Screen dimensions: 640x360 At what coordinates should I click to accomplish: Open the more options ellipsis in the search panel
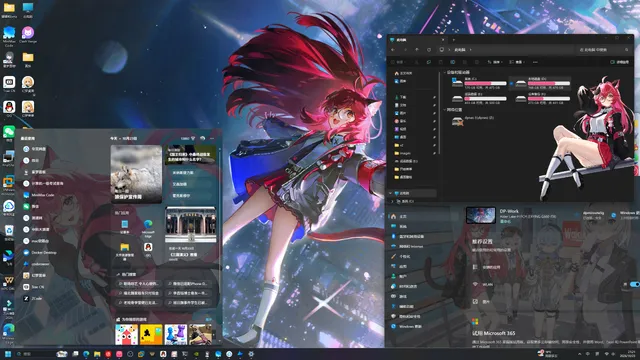[212, 138]
